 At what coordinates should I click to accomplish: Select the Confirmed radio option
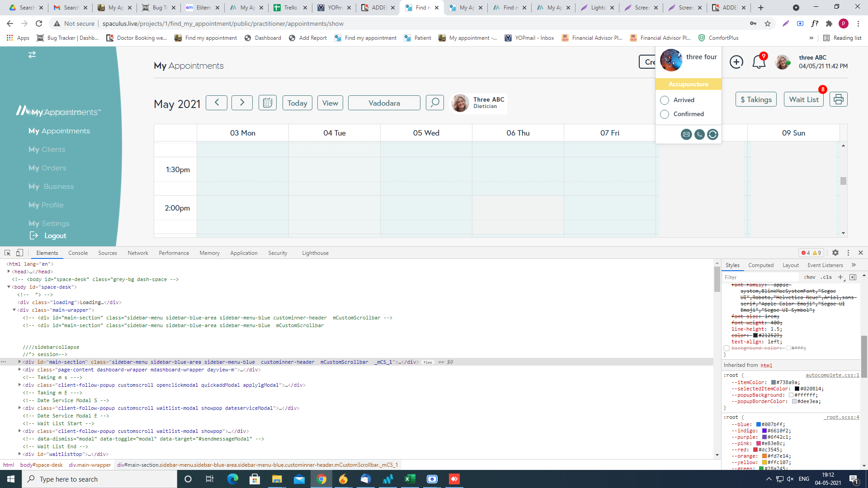(665, 114)
